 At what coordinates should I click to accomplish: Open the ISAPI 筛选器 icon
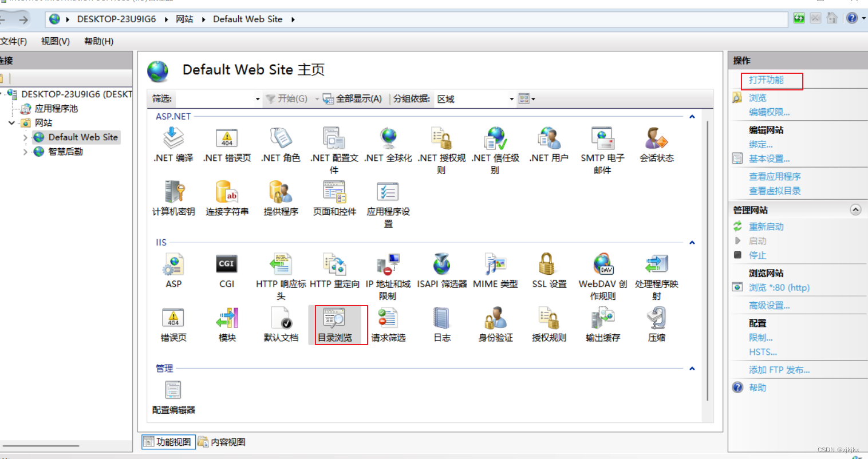[x=441, y=264]
